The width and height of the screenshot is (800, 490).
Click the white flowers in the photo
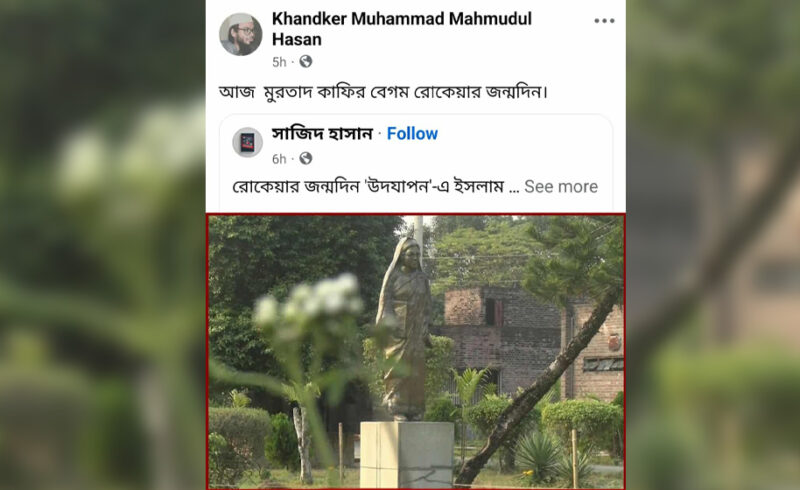pyautogui.click(x=310, y=300)
